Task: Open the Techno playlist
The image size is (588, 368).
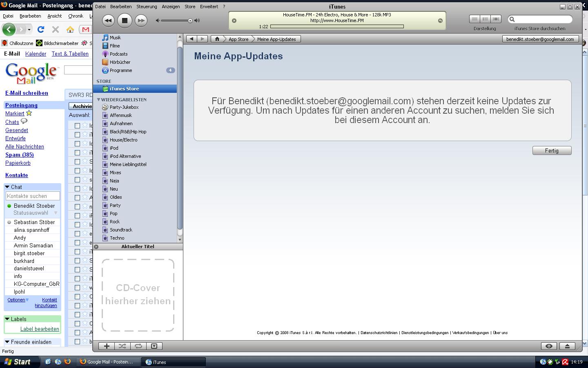Action: point(117,238)
